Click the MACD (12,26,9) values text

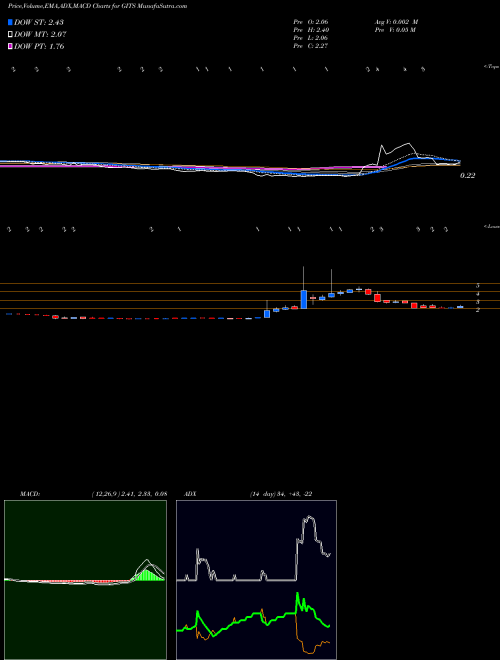coord(129,494)
